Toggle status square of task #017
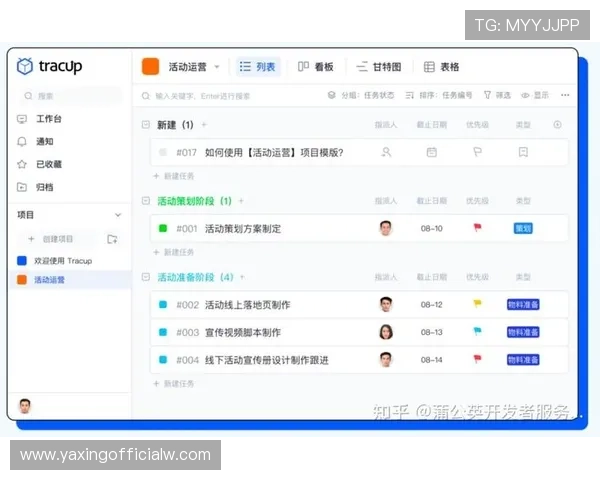 163,152
